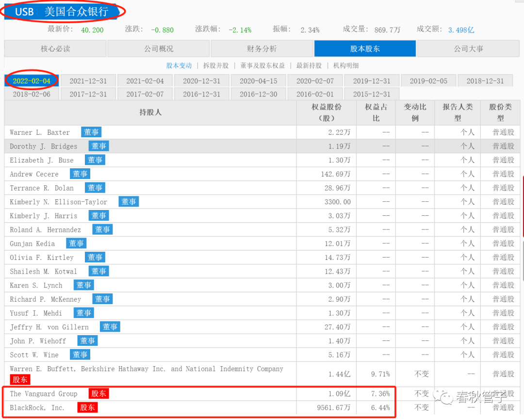Screen dimensions: 524x420
Task: Click the name Gunjan Kedia
Action: tap(33, 243)
